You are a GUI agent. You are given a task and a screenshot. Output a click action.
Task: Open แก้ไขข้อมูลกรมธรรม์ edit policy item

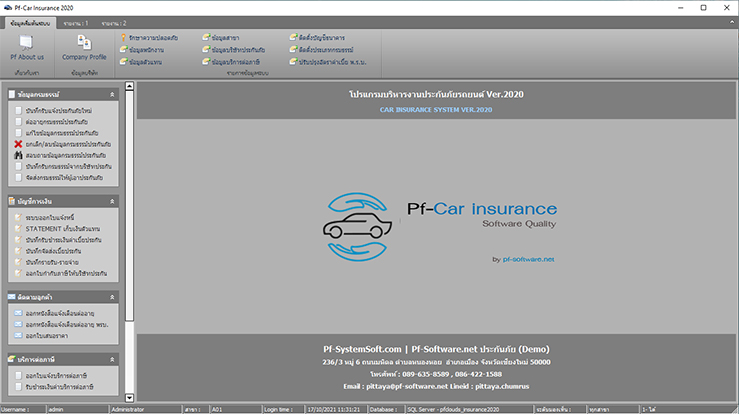[x=57, y=133]
